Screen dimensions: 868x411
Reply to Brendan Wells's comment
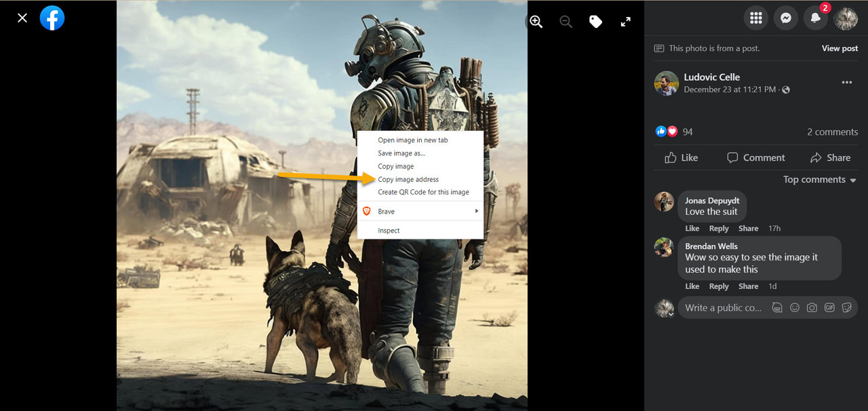click(x=719, y=286)
